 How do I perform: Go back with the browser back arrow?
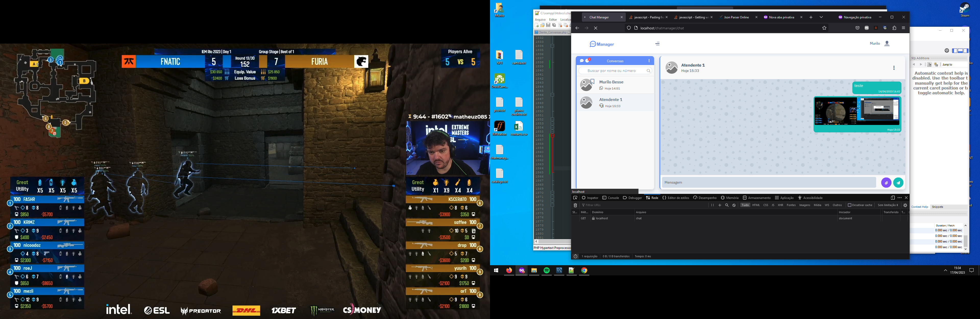(577, 28)
